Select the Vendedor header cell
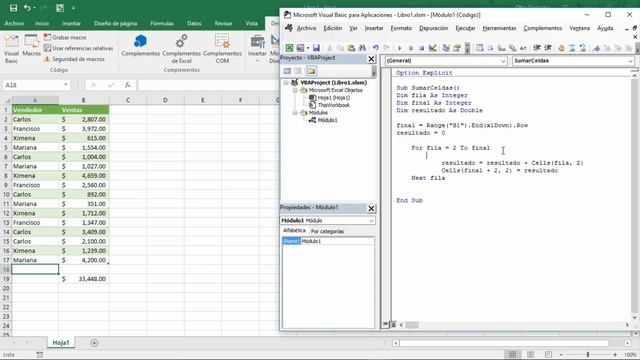640x360 pixels. click(x=35, y=110)
